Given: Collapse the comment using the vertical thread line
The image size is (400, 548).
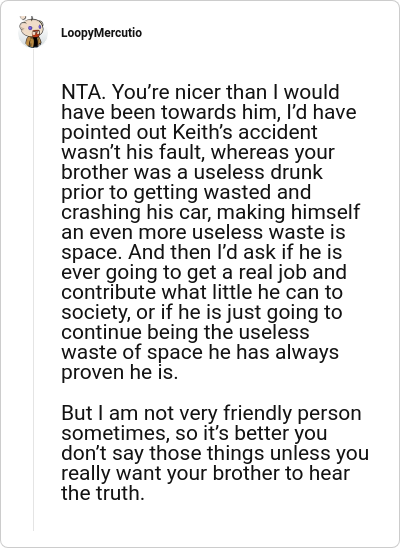Looking at the screenshot, I should pos(34,290).
